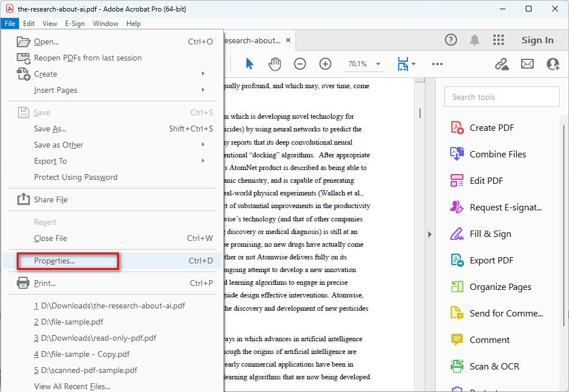Open the apps grid icon
The image size is (569, 392).
[499, 40]
